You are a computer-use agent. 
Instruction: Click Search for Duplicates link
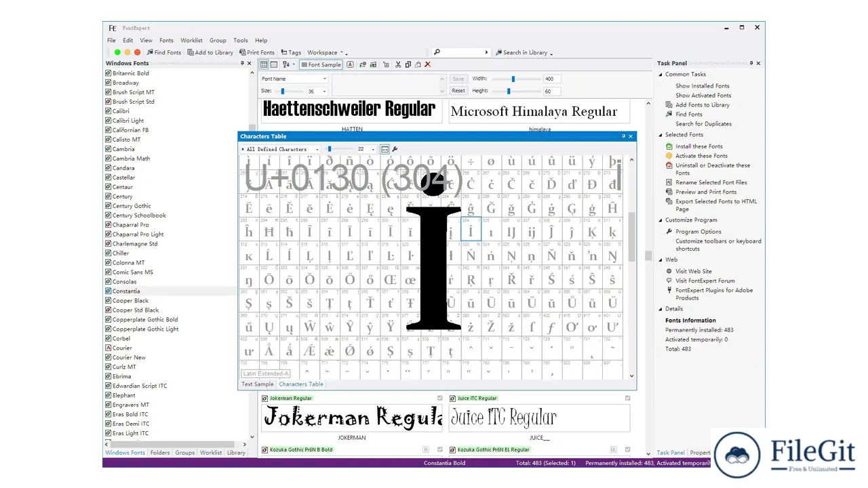coord(703,124)
